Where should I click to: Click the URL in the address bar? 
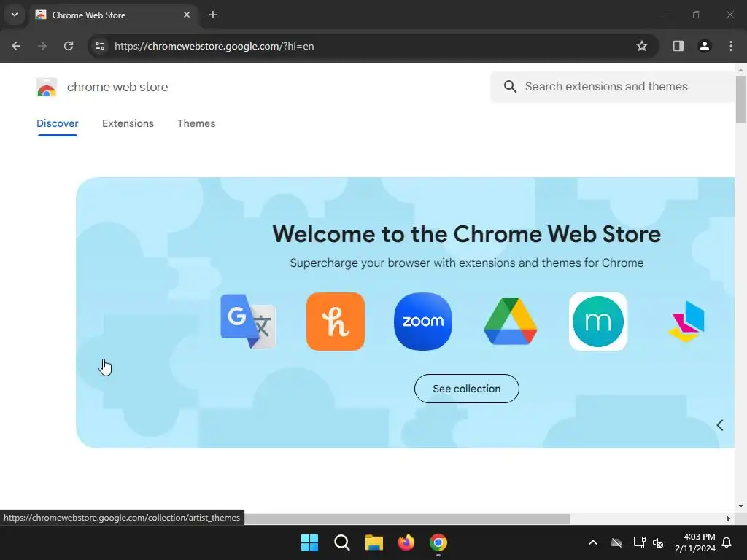[x=214, y=46]
